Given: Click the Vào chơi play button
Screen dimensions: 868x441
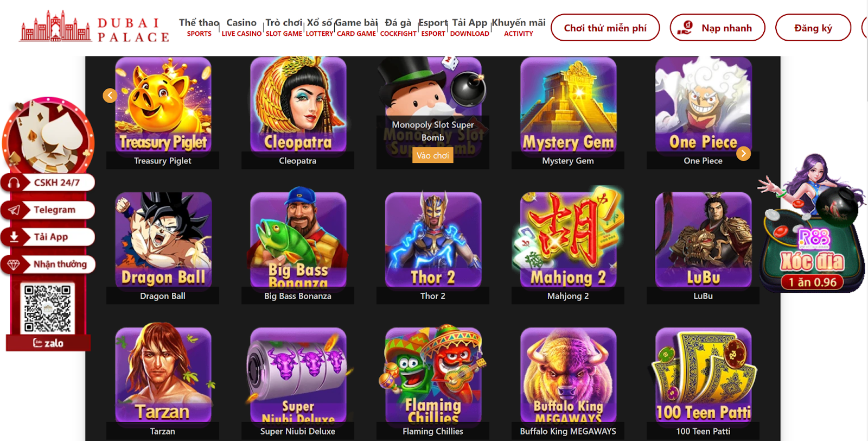Looking at the screenshot, I should coord(433,155).
